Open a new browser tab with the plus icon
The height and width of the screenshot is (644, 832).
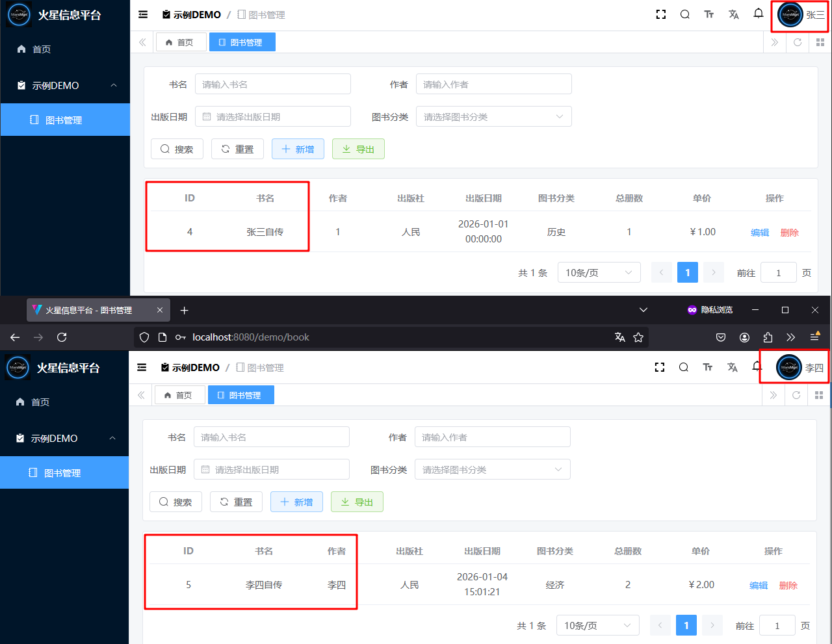tap(184, 311)
